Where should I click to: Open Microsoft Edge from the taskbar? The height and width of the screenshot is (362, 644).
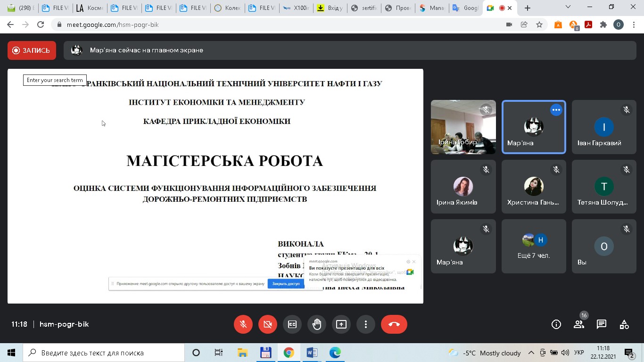tap(335, 352)
